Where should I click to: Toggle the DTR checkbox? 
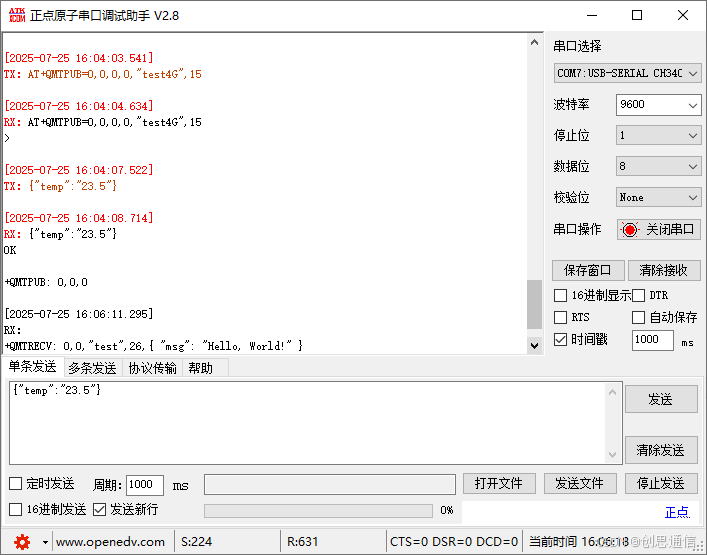point(638,296)
